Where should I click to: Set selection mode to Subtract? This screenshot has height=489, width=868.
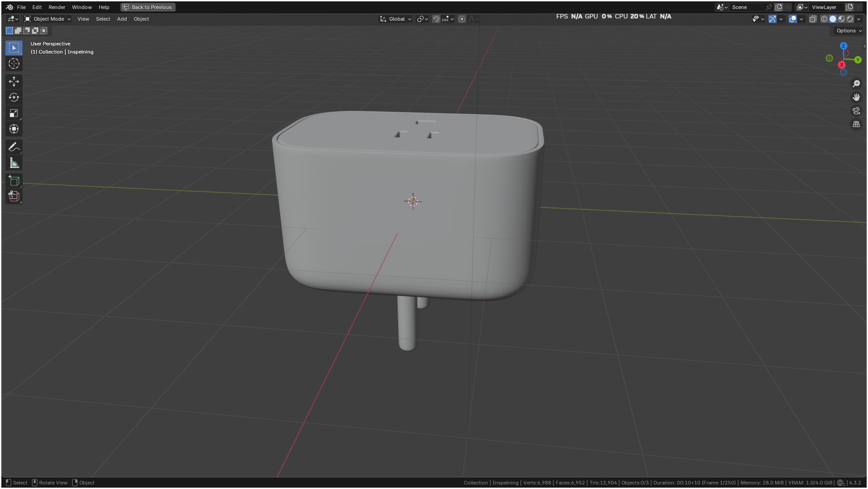click(x=27, y=31)
